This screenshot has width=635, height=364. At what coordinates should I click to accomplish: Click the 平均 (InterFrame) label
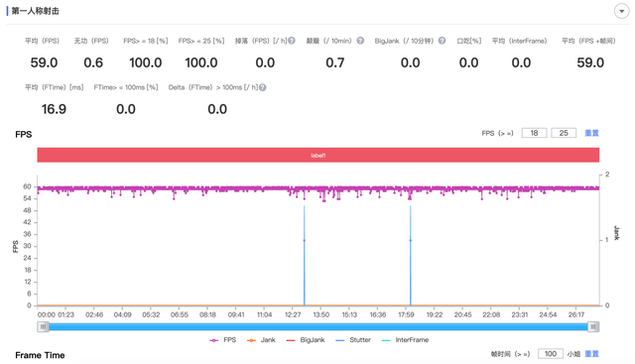519,41
